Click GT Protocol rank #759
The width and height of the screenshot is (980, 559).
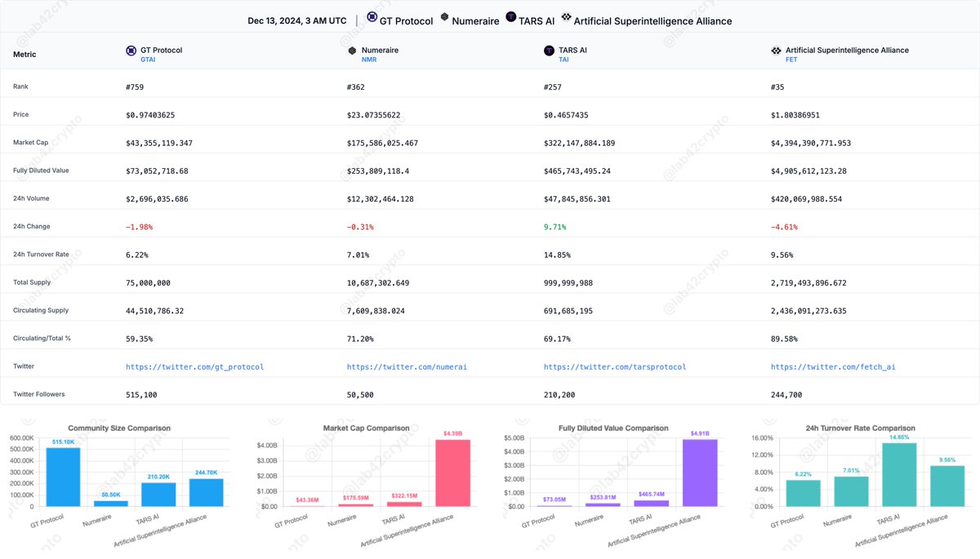[135, 87]
